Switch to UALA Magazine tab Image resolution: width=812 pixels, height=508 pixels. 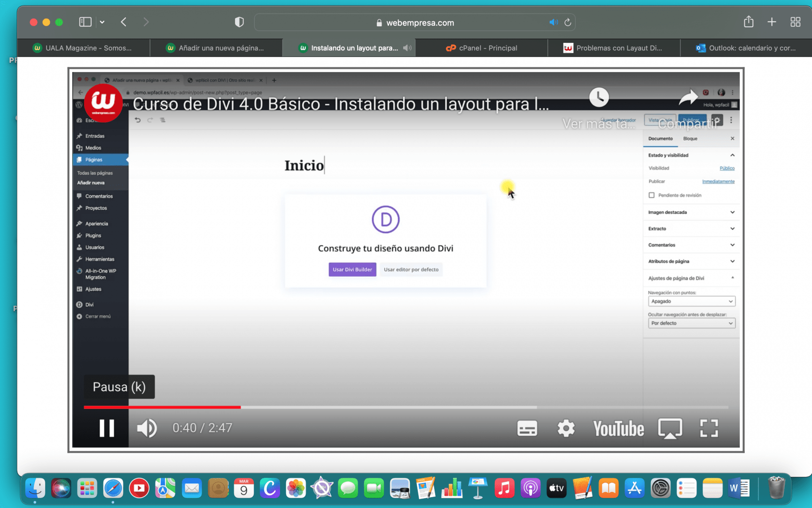(84, 48)
